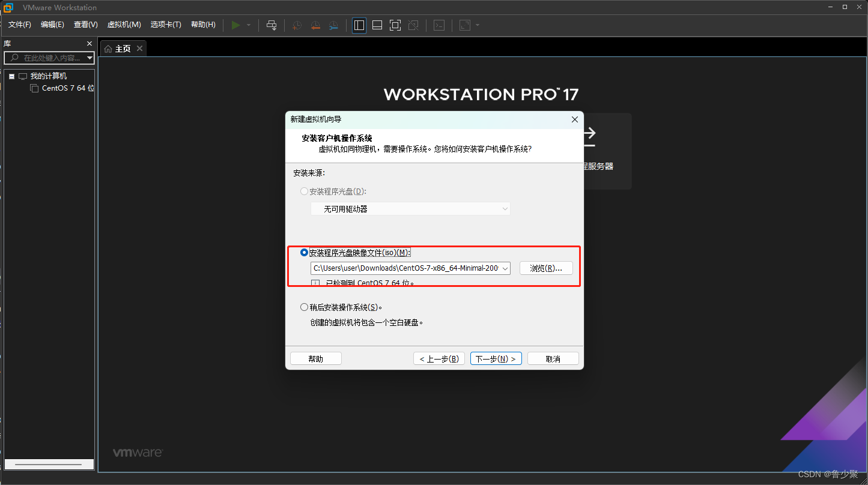Image resolution: width=868 pixels, height=485 pixels.
Task: Select the CentOS 7 64 位 virtual machine
Action: point(68,88)
